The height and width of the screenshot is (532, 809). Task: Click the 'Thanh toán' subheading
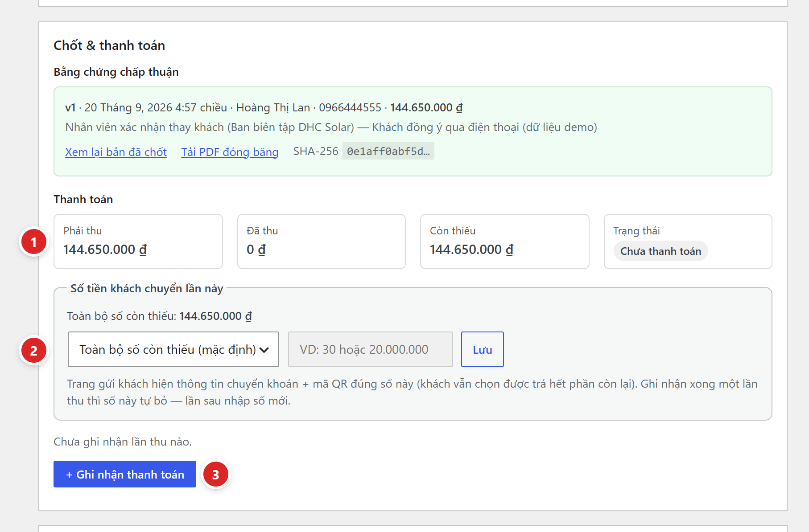[83, 199]
